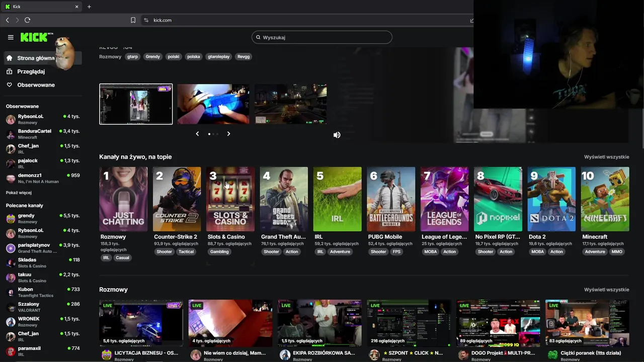
Task: Close the Kick browser tab
Action: click(x=76, y=7)
